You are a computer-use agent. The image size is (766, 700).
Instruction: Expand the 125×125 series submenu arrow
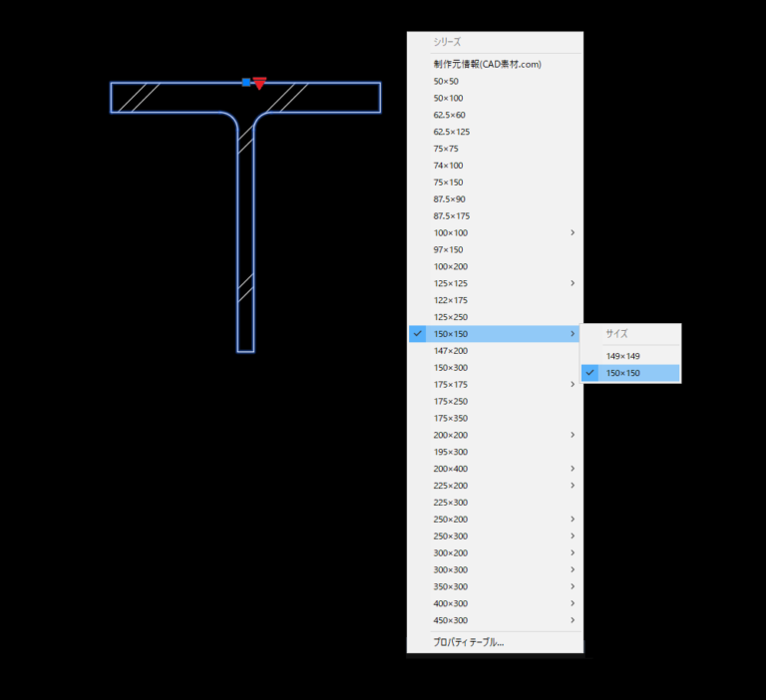pyautogui.click(x=572, y=283)
